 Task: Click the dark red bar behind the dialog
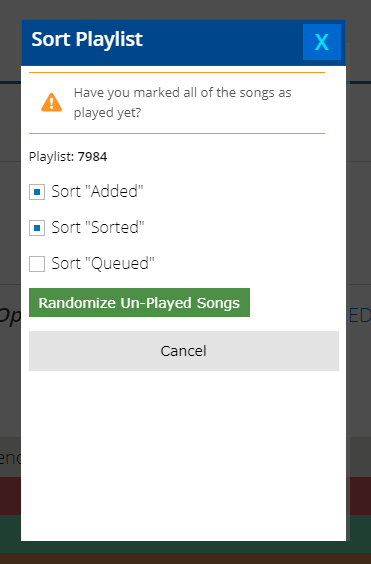tap(358, 496)
